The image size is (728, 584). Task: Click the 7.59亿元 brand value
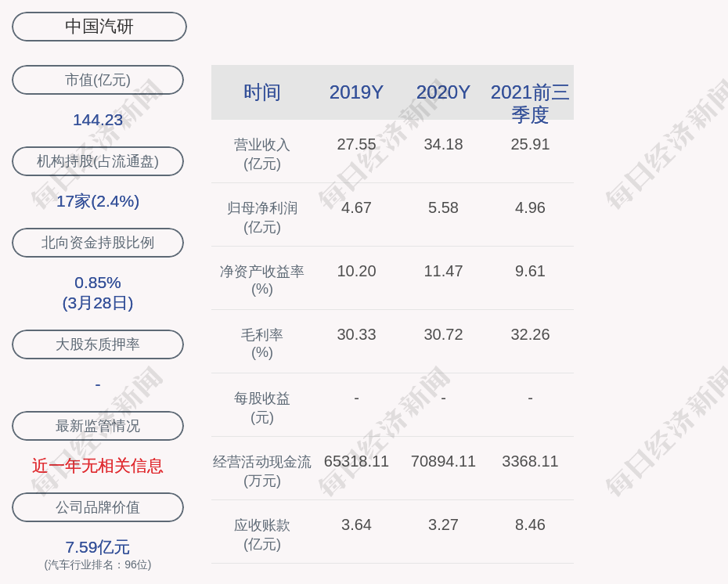(x=98, y=547)
